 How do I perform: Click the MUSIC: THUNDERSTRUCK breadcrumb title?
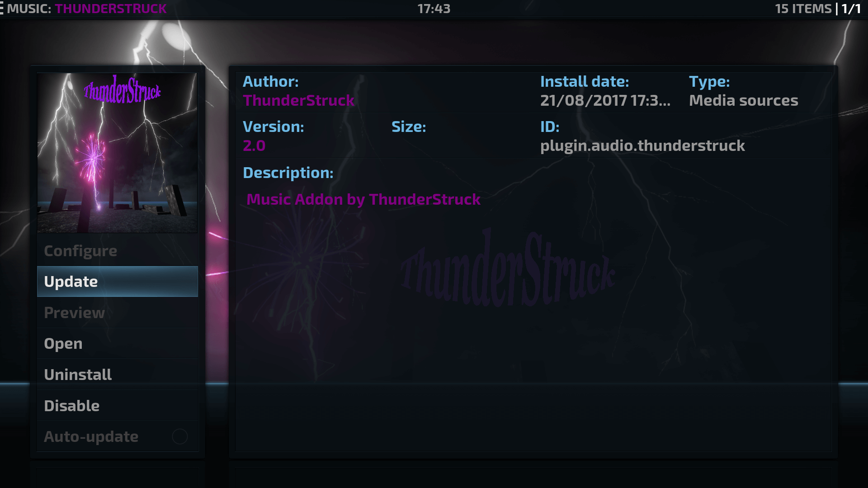tap(87, 9)
